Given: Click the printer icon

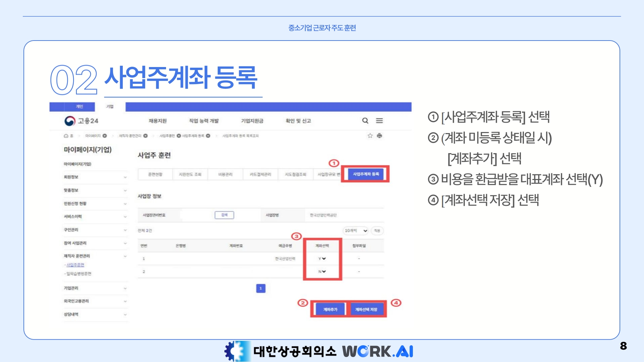Looking at the screenshot, I should [379, 136].
